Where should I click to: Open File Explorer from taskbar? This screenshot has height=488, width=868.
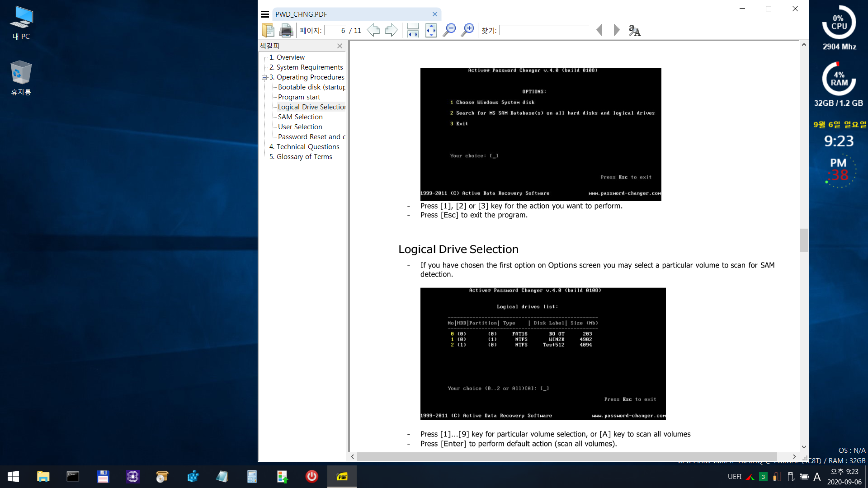pyautogui.click(x=43, y=477)
